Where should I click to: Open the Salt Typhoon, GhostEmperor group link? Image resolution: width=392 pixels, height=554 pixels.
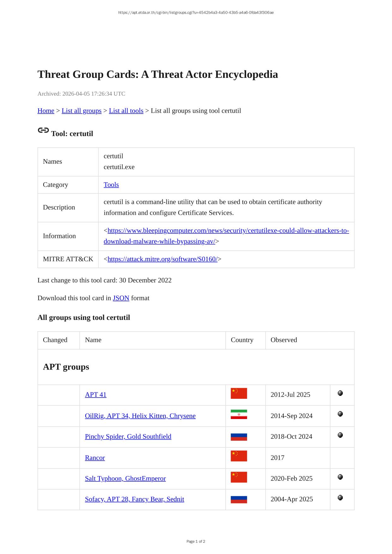coord(125,479)
